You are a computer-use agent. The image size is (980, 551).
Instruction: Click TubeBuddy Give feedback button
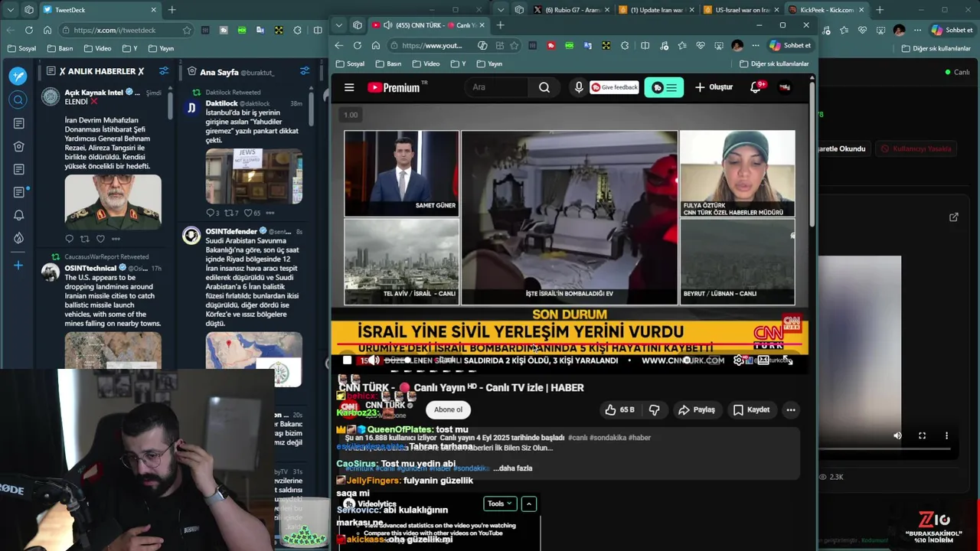(x=614, y=87)
